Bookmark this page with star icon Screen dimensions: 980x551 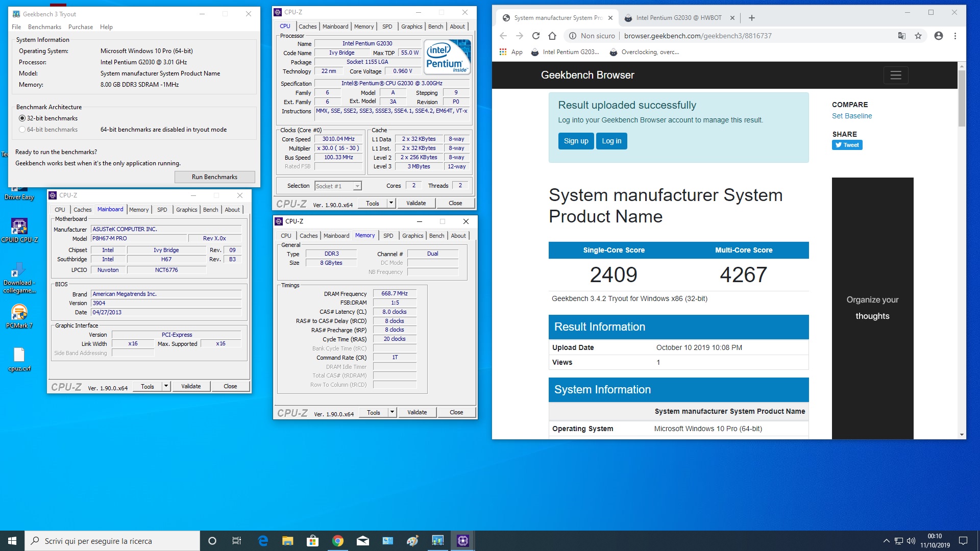[918, 36]
